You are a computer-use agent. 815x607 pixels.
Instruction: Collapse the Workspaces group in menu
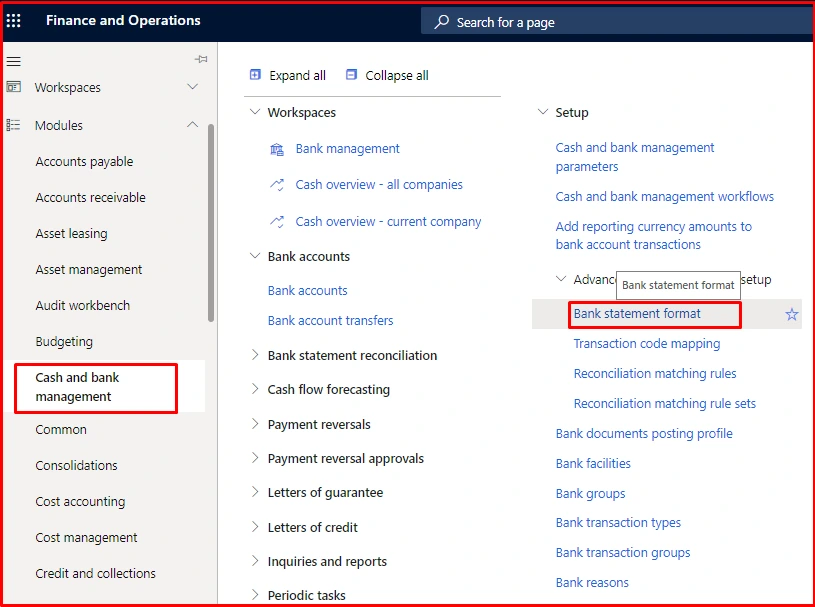pos(255,112)
